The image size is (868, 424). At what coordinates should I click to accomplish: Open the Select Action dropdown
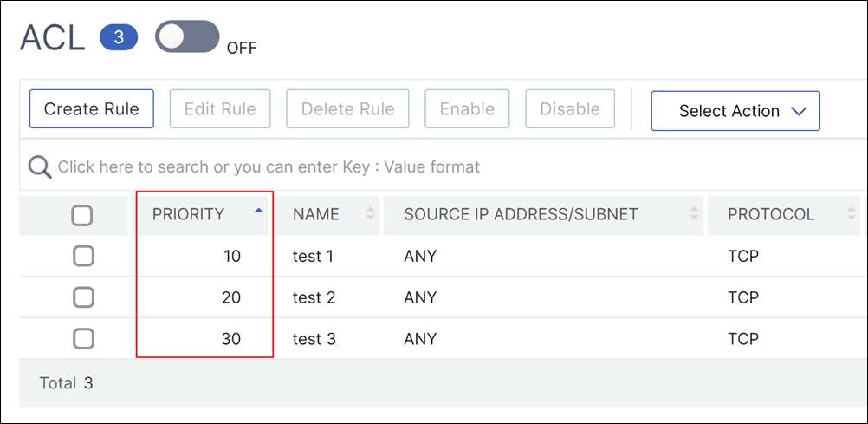[735, 111]
